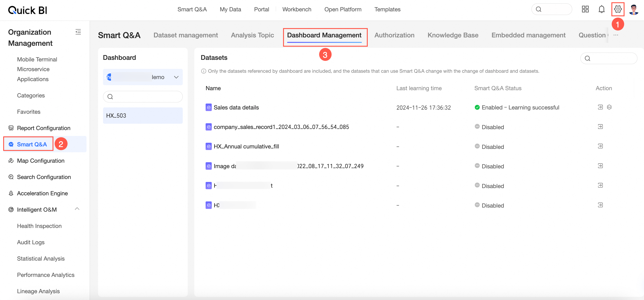The width and height of the screenshot is (644, 300).
Task: Open the settings gear icon
Action: [618, 9]
